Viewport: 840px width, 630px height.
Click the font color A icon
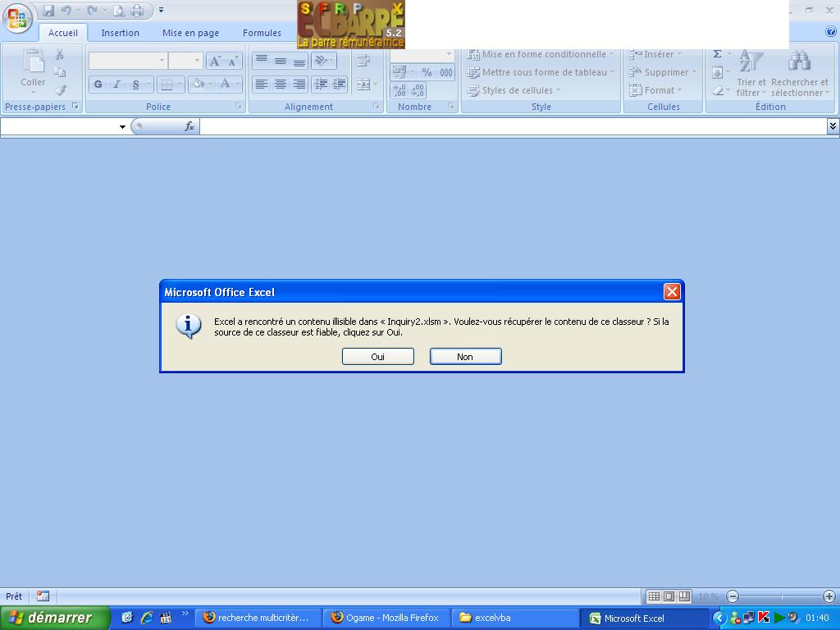pos(225,84)
